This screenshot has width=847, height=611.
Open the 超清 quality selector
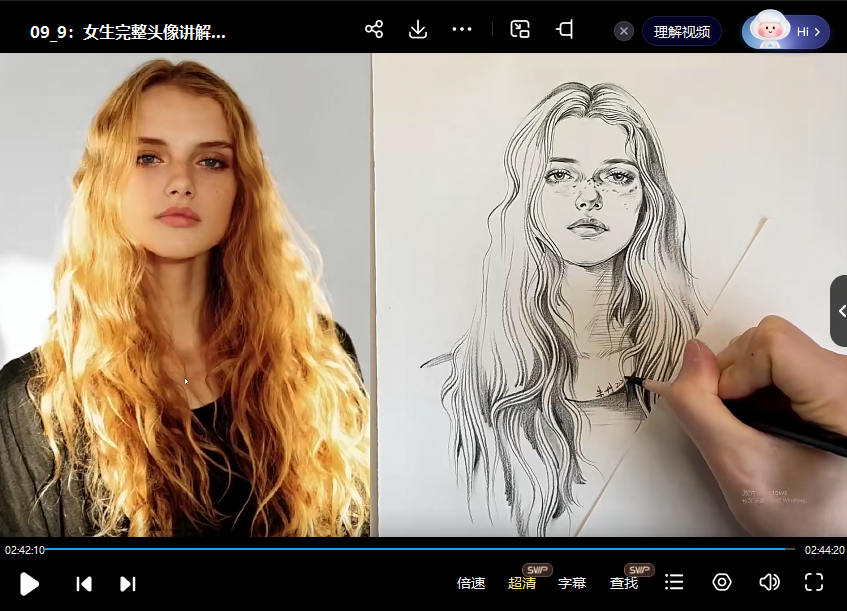pyautogui.click(x=522, y=583)
